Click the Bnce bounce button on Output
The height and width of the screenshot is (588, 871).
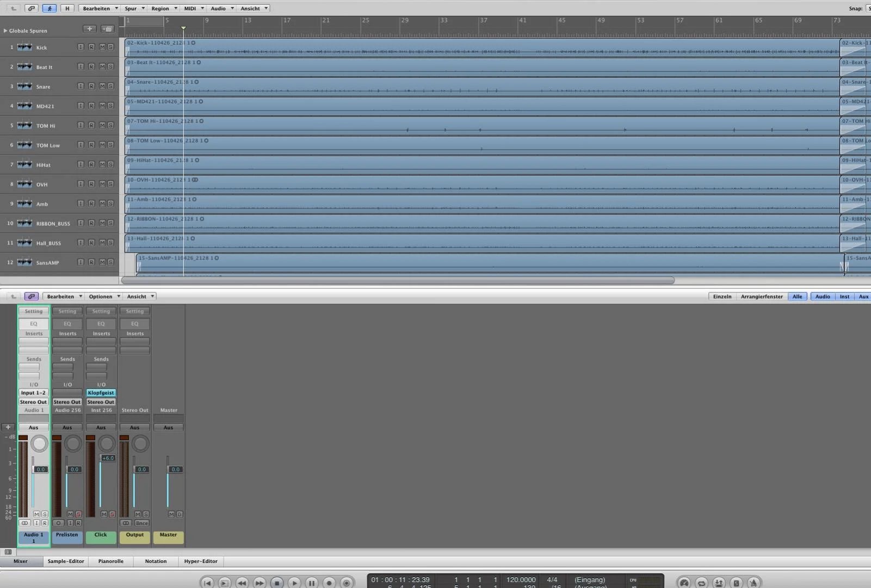click(x=141, y=523)
